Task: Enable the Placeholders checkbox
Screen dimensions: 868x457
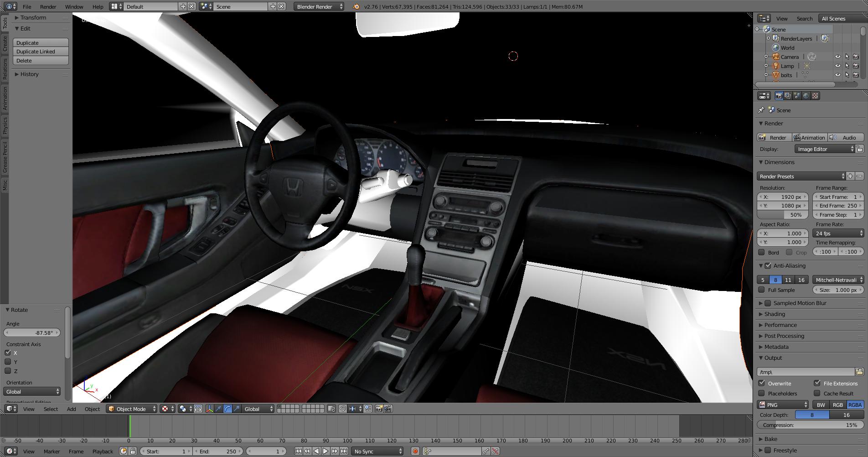Action: (761, 393)
